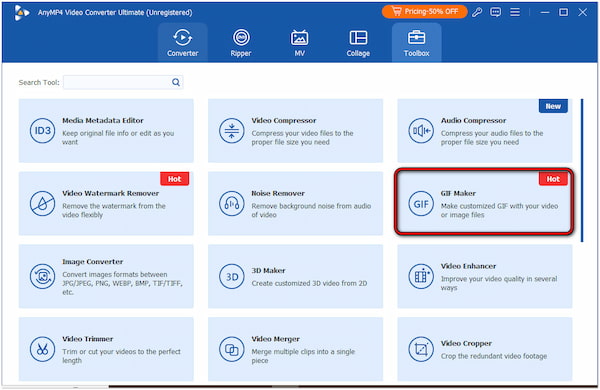Open the Video Cropper title
Screen dimensions: 600x390
(466, 343)
